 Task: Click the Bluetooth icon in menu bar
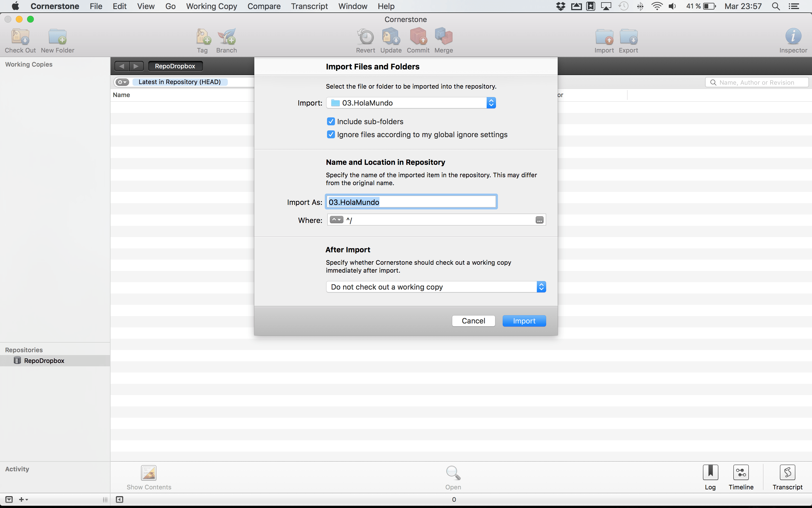pos(640,6)
